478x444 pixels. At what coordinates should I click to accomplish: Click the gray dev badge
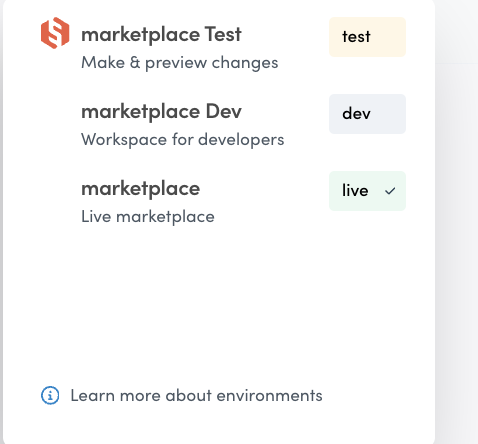point(367,114)
